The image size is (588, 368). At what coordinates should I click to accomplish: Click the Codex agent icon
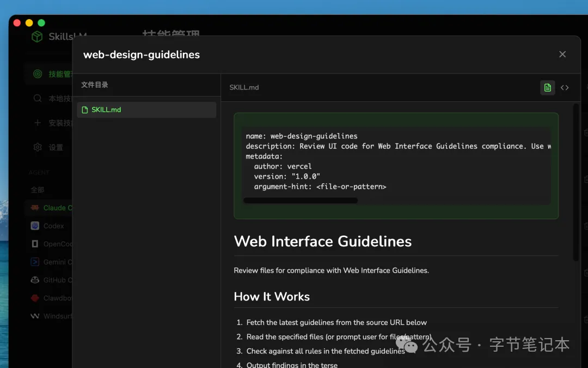tap(35, 226)
